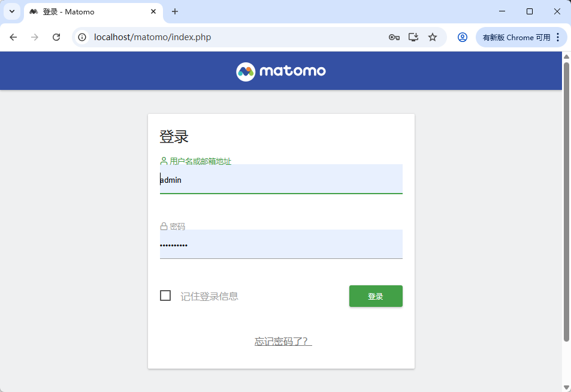View site information icon

click(82, 37)
